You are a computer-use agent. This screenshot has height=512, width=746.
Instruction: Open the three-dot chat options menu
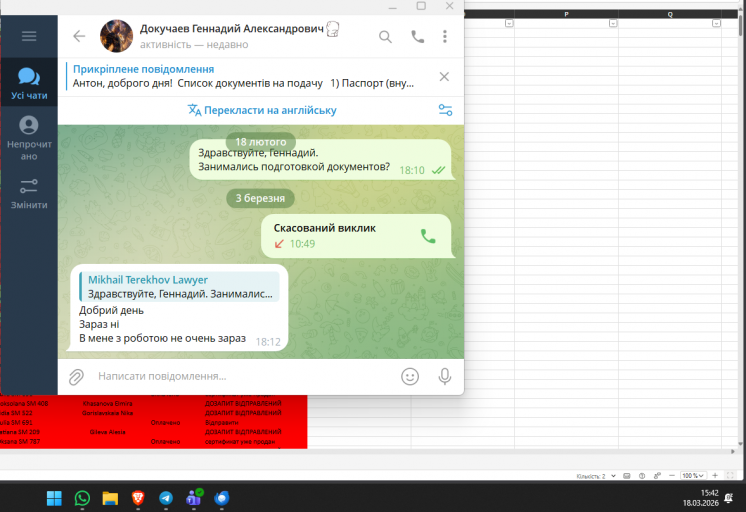pos(445,37)
